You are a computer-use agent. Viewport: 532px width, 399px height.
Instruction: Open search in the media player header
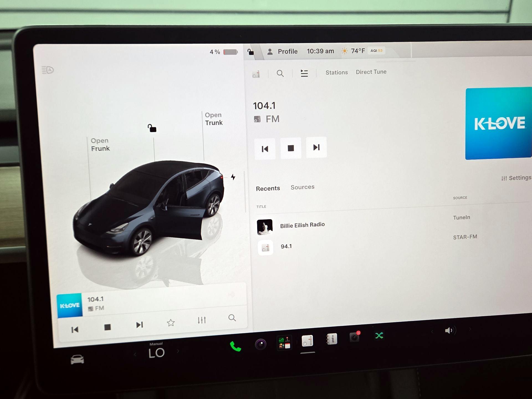click(x=280, y=73)
